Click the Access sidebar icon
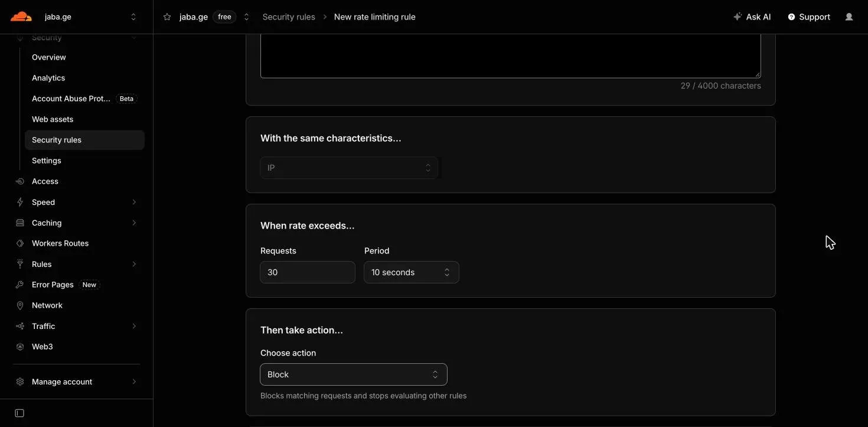Screen dimensions: 868x427 click(x=20, y=181)
